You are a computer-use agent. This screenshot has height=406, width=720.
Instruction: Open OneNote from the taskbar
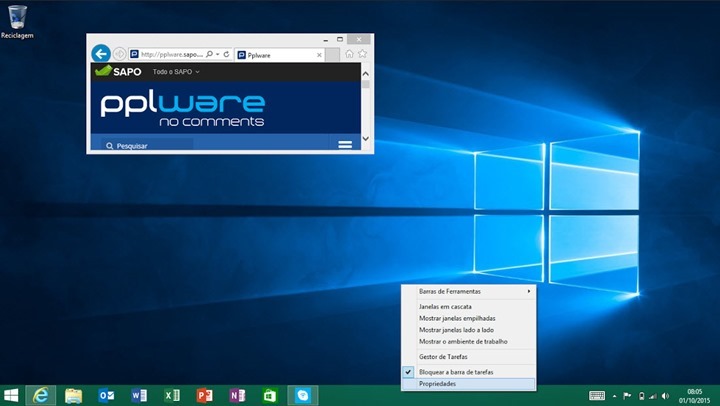(237, 395)
